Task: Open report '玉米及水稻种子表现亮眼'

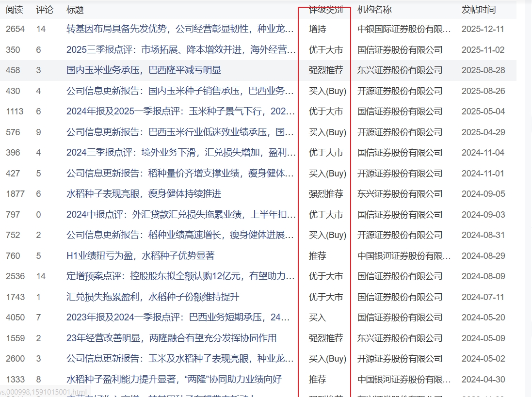Action: click(x=180, y=359)
